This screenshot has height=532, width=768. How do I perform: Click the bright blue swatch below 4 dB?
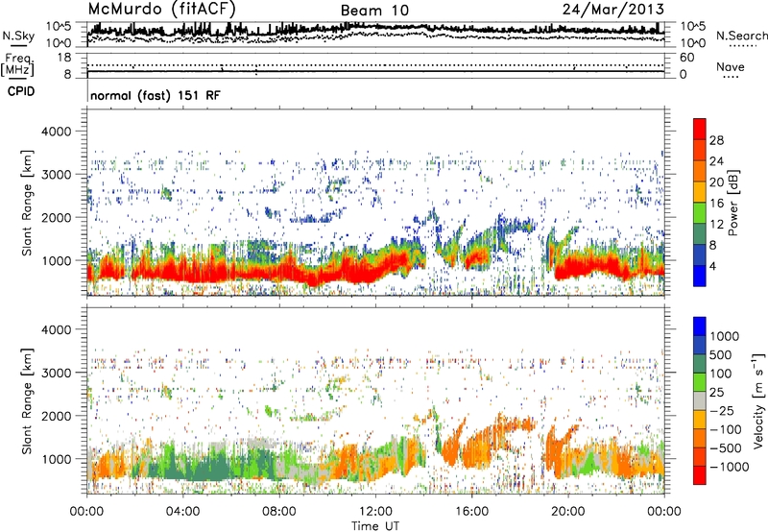tap(700, 276)
